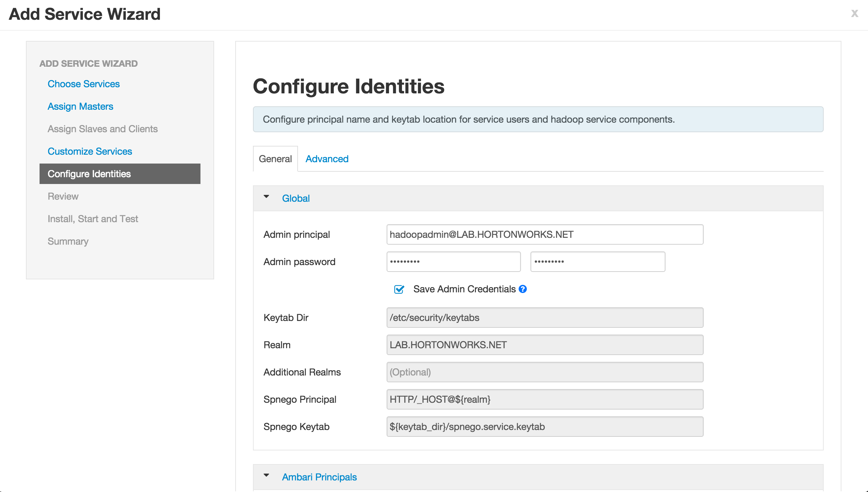
Task: Click the Spnego Keytab field
Action: coord(544,427)
